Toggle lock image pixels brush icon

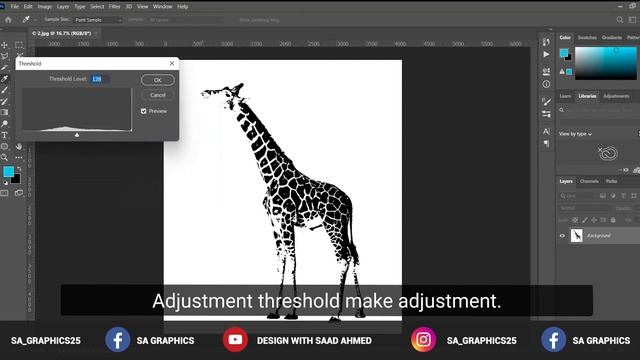tap(585, 220)
